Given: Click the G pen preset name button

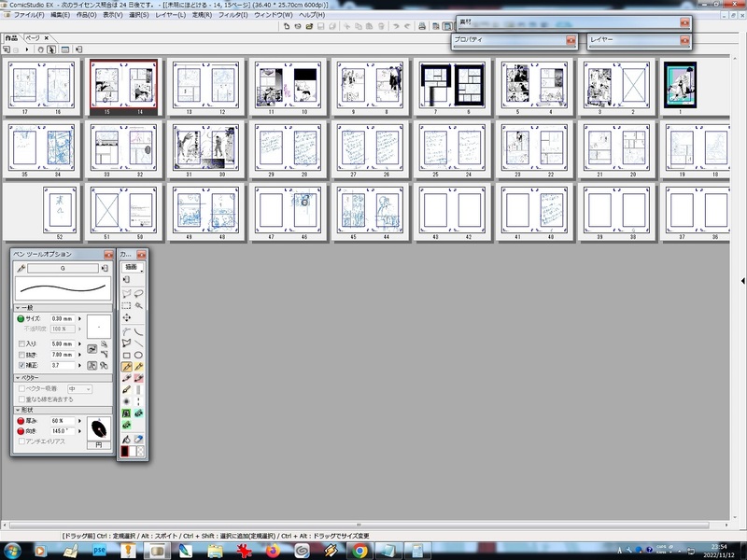Looking at the screenshot, I should 63,268.
